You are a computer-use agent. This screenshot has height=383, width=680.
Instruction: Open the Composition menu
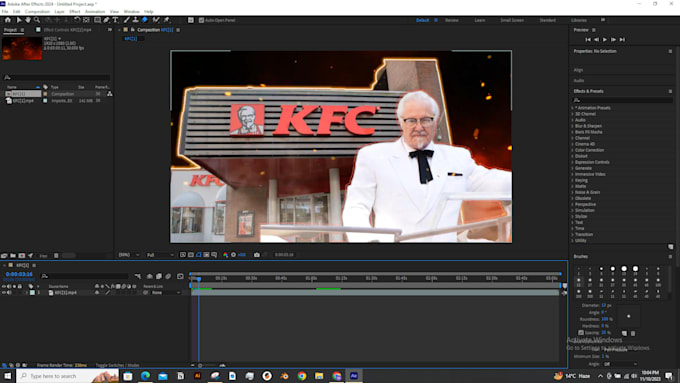(37, 12)
